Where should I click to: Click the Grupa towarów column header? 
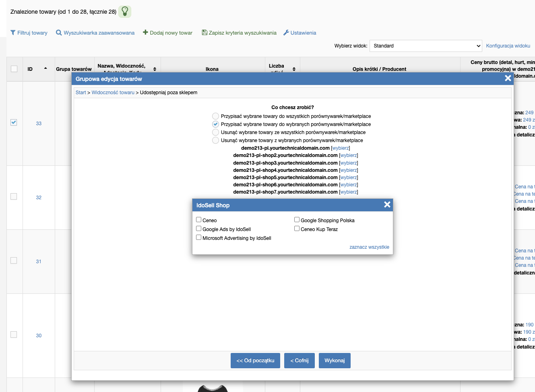pyautogui.click(x=74, y=69)
